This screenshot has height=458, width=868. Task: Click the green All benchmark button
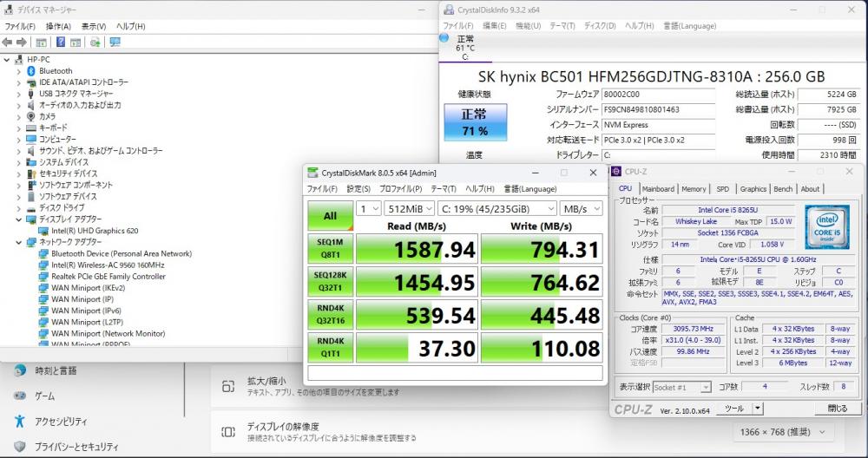click(331, 216)
